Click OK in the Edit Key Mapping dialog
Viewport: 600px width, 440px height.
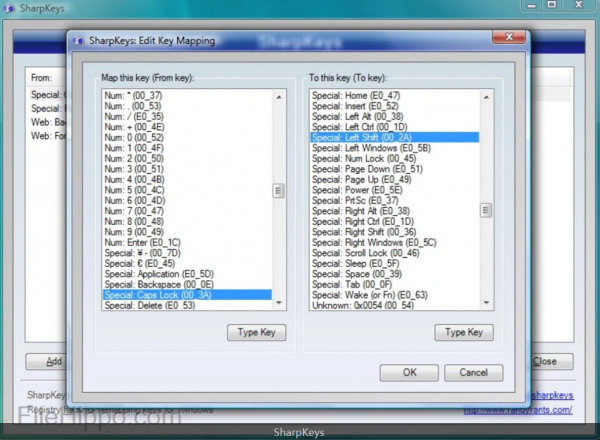(409, 373)
